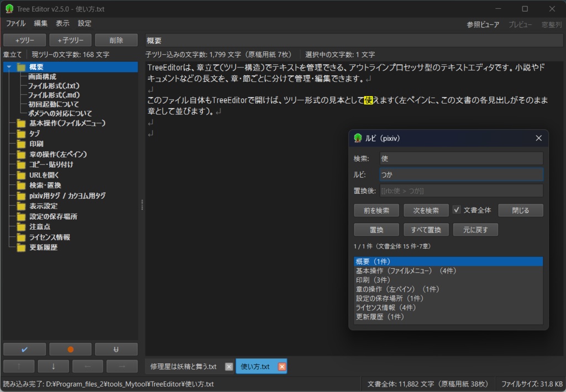The image size is (566, 392).
Task: Move chapter down with down arrow
Action: (x=54, y=366)
